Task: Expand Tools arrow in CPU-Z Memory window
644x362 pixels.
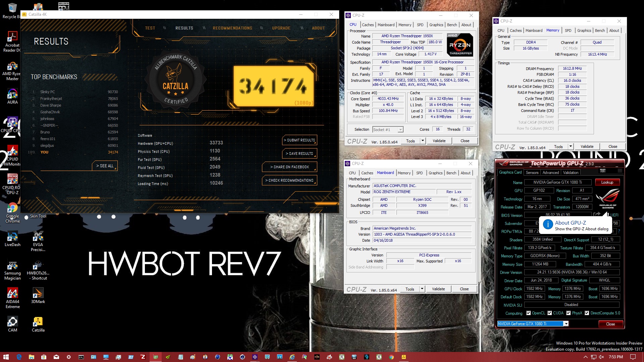Action: [571, 146]
